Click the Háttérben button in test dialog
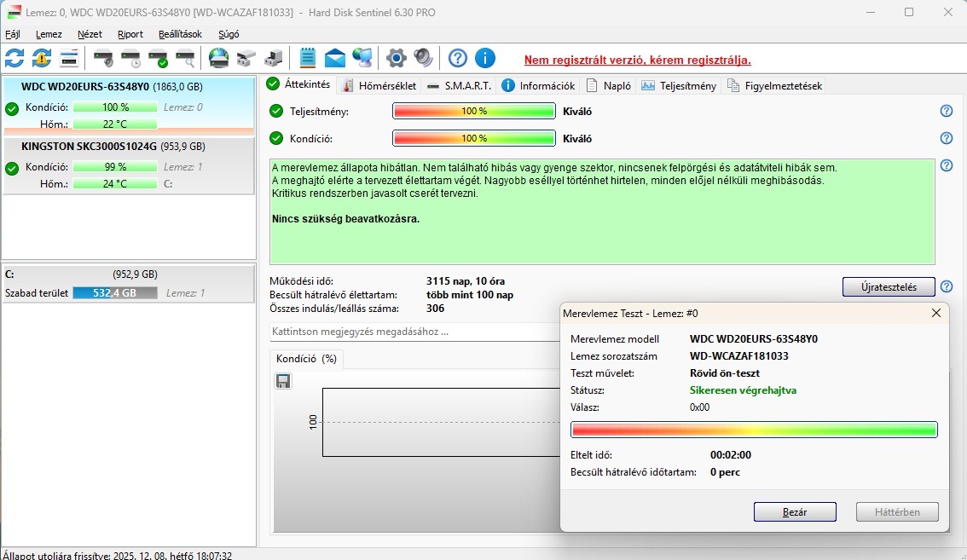 point(897,512)
